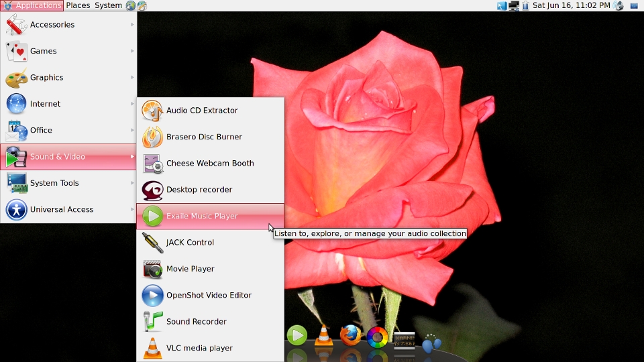Open OpenShot Video Editor
Image resolution: width=644 pixels, height=362 pixels.
pyautogui.click(x=209, y=295)
